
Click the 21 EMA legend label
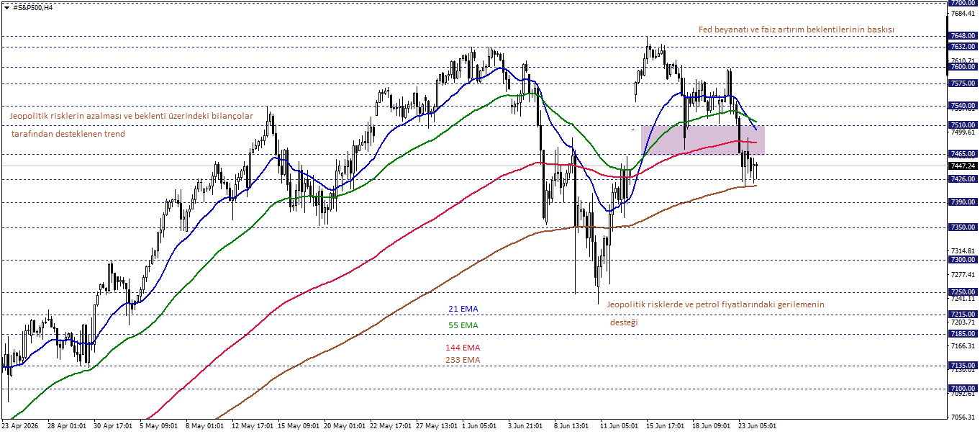click(463, 309)
